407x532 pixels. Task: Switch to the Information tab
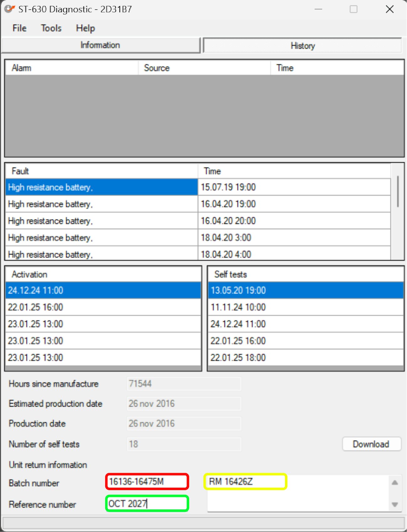pyautogui.click(x=100, y=45)
